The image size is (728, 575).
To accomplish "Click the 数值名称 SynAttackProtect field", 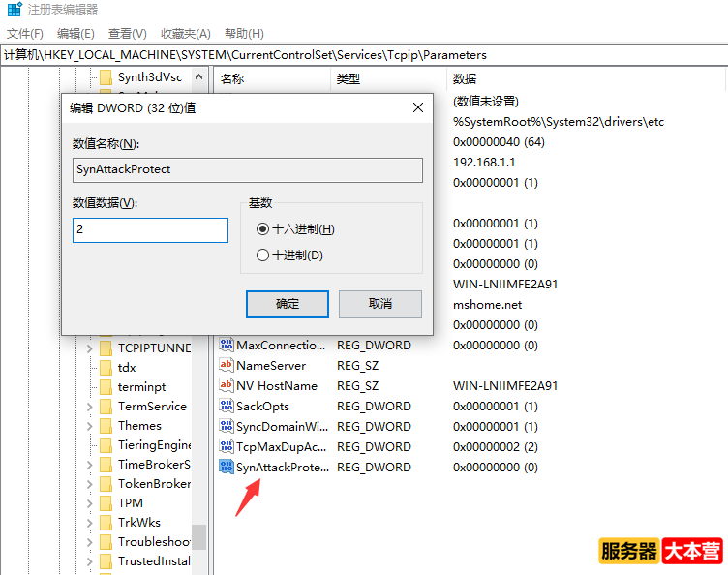I will tap(248, 169).
